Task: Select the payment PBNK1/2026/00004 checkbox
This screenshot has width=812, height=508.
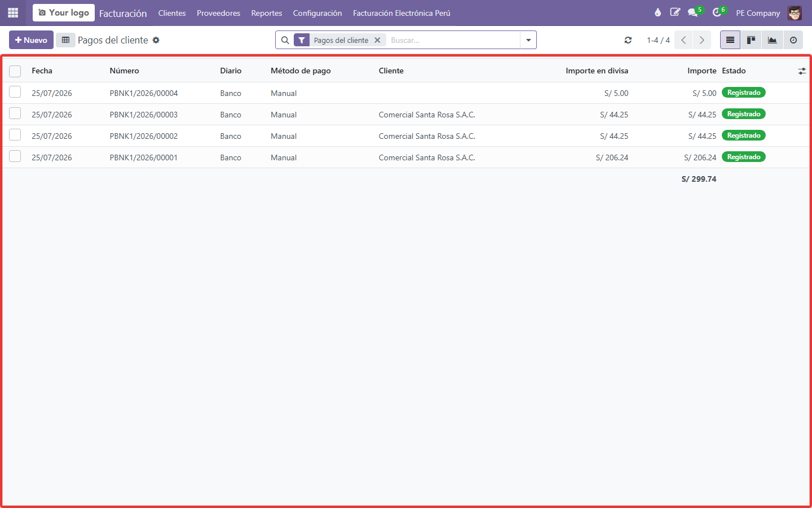Action: 15,92
